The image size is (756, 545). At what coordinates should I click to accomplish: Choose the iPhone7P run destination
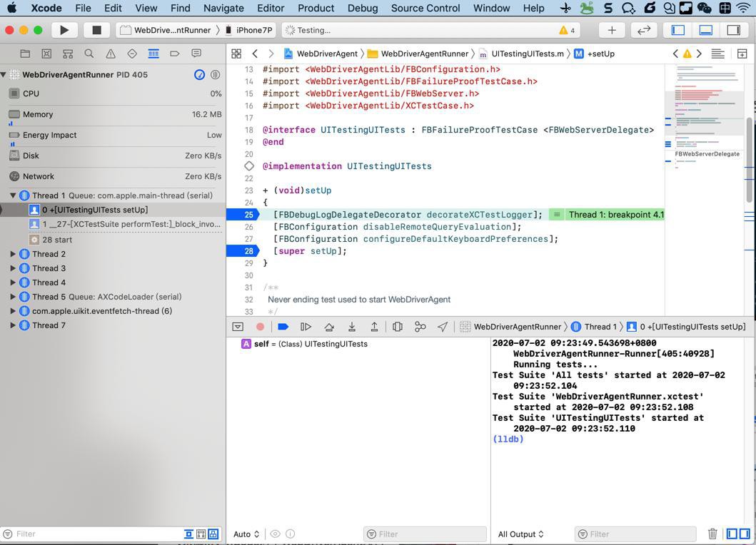[x=249, y=30]
